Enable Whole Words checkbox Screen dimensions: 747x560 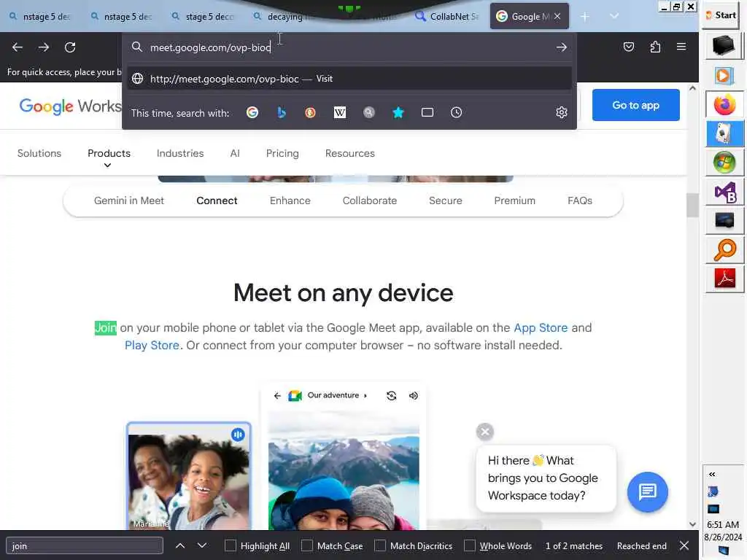470,545
